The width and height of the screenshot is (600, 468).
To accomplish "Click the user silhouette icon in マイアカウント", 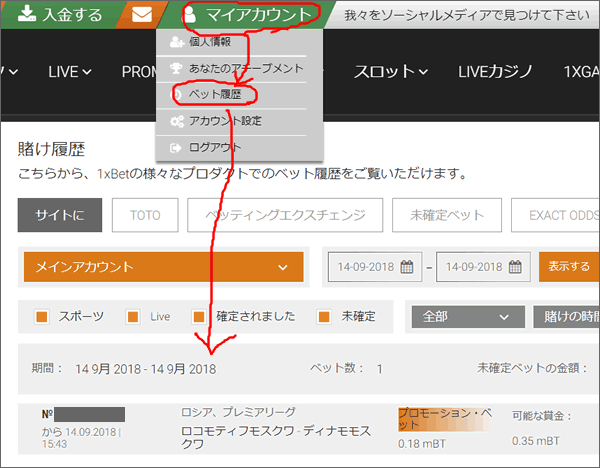I will coord(189,16).
